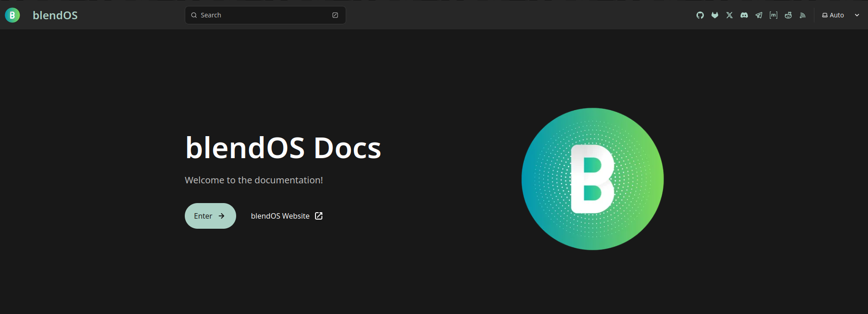This screenshot has width=868, height=314.
Task: Open the Reddit icon link
Action: pos(788,15)
